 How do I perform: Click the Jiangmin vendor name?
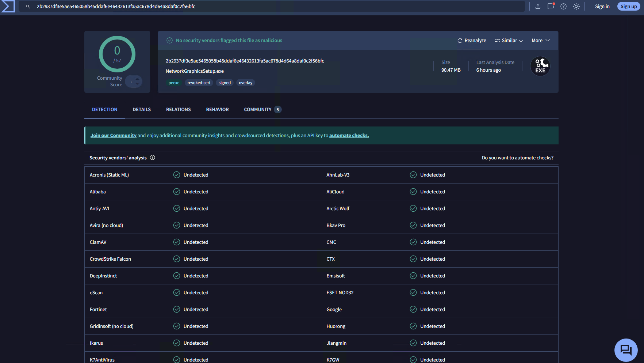pyautogui.click(x=337, y=343)
